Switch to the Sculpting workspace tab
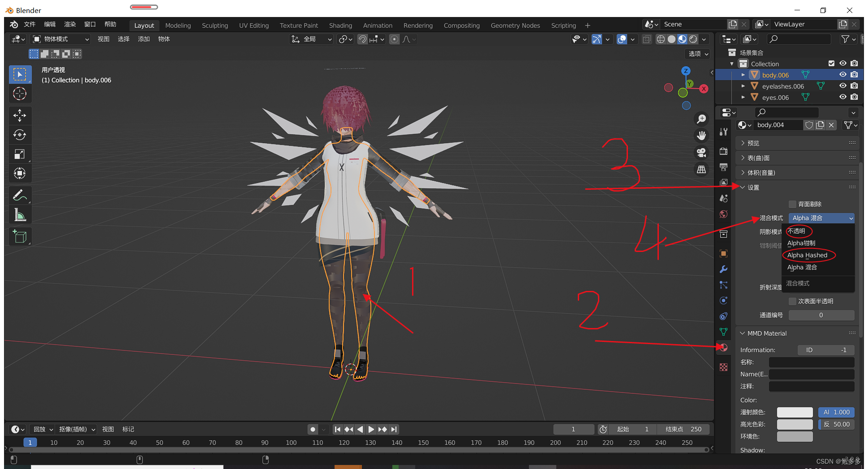Screen dimensions: 868x469 point(215,26)
